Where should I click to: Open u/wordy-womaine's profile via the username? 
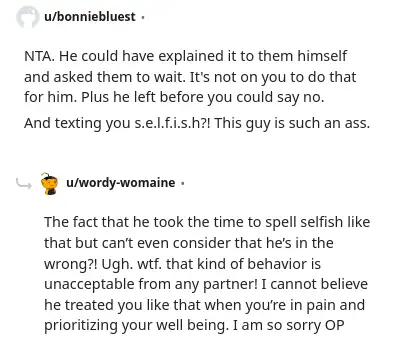pos(121,183)
